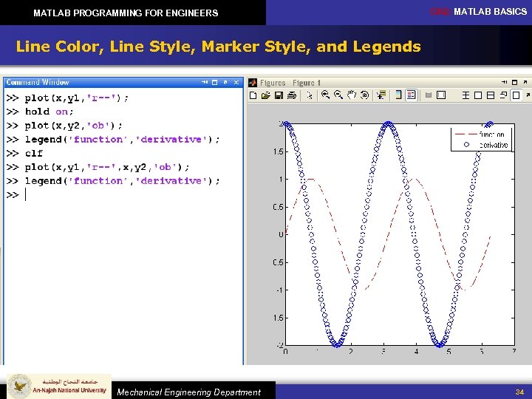Click the Open File folder icon

(266, 95)
